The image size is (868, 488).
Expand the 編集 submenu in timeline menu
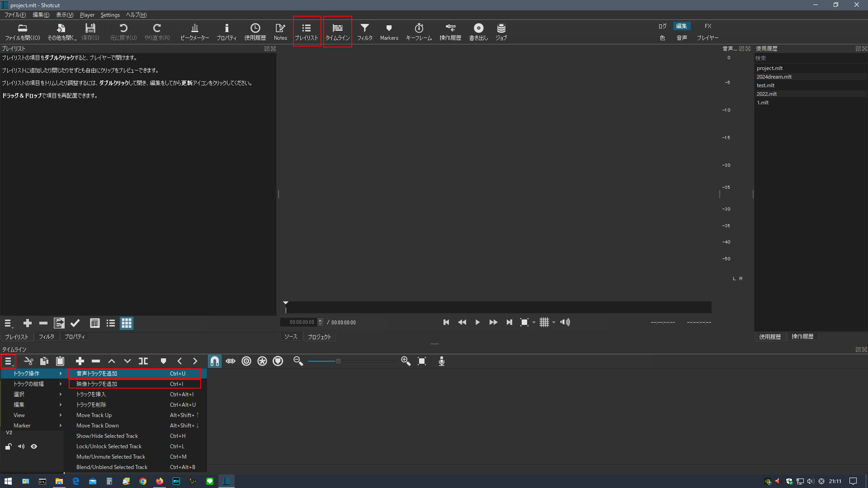pyautogui.click(x=32, y=405)
